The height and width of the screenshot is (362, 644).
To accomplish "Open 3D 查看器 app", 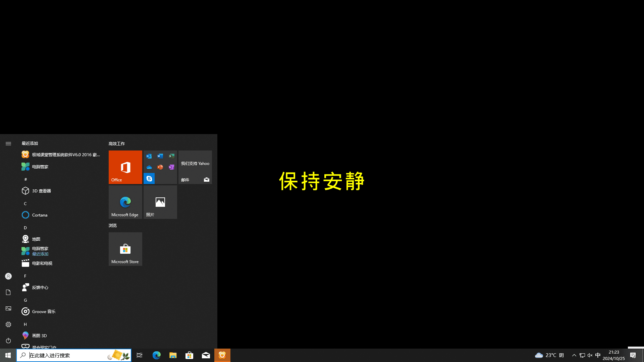I will click(x=61, y=191).
